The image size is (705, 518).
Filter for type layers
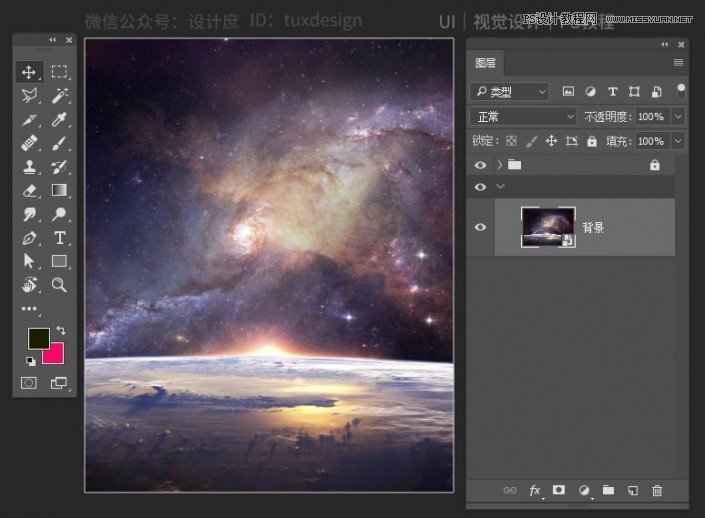click(x=612, y=92)
